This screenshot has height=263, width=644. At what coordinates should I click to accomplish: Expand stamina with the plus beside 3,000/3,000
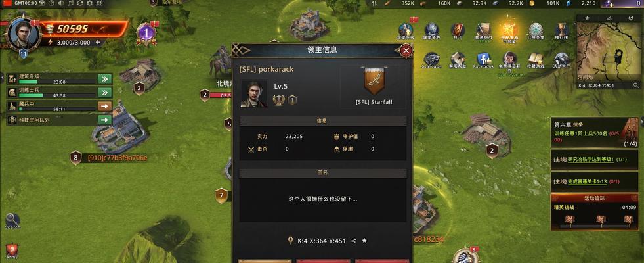(98, 42)
